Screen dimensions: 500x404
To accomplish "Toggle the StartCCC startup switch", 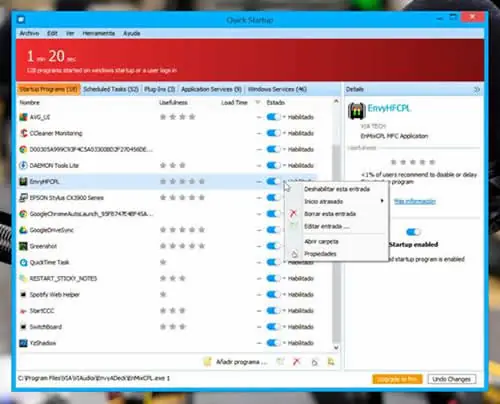I will (273, 311).
